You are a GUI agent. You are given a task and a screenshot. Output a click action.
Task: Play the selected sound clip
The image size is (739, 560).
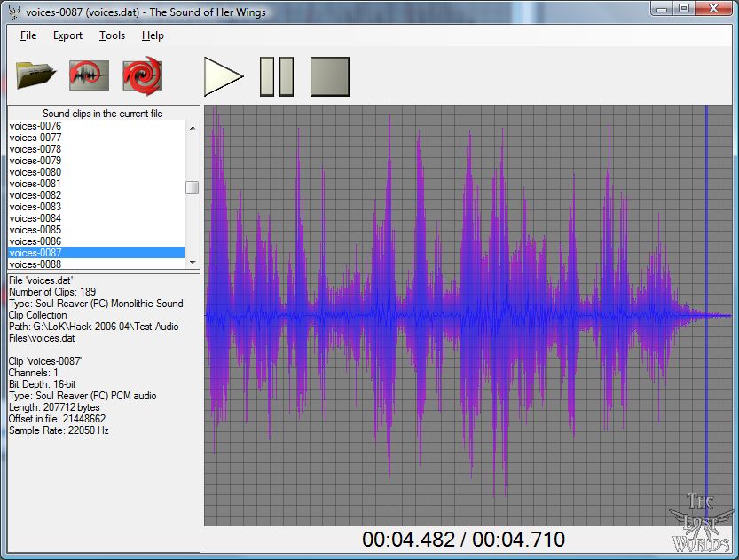pyautogui.click(x=224, y=76)
